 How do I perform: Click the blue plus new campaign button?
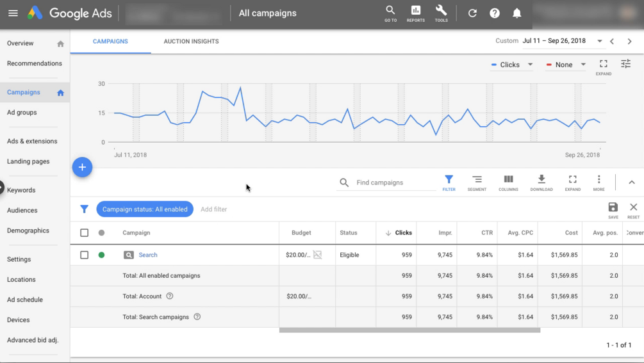click(82, 167)
